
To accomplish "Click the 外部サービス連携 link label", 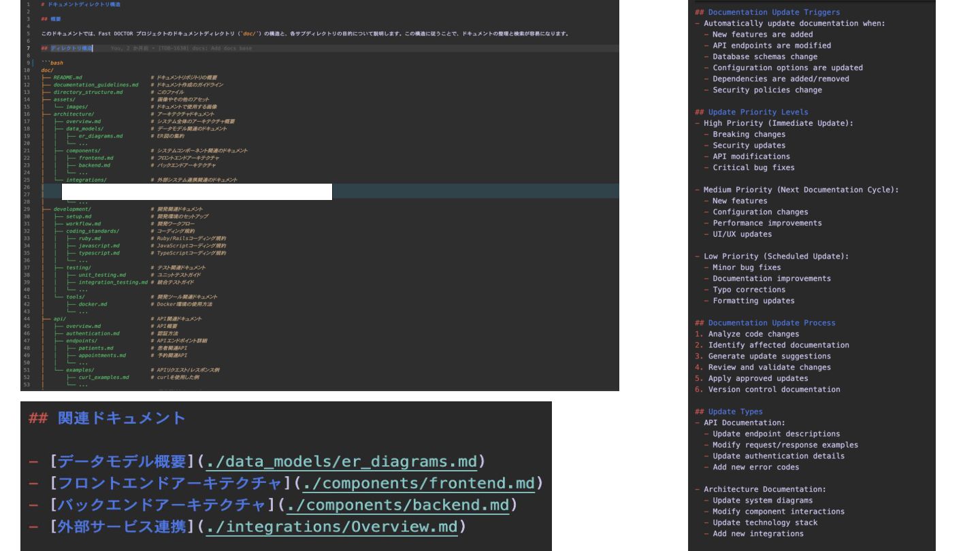I will (x=122, y=527).
